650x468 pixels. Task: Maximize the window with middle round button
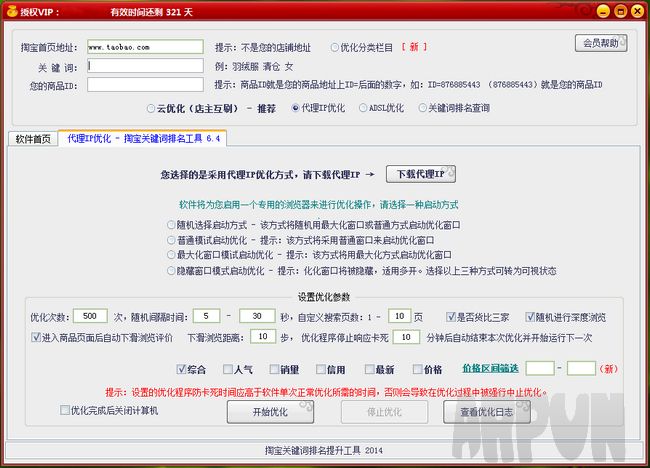tap(620, 11)
